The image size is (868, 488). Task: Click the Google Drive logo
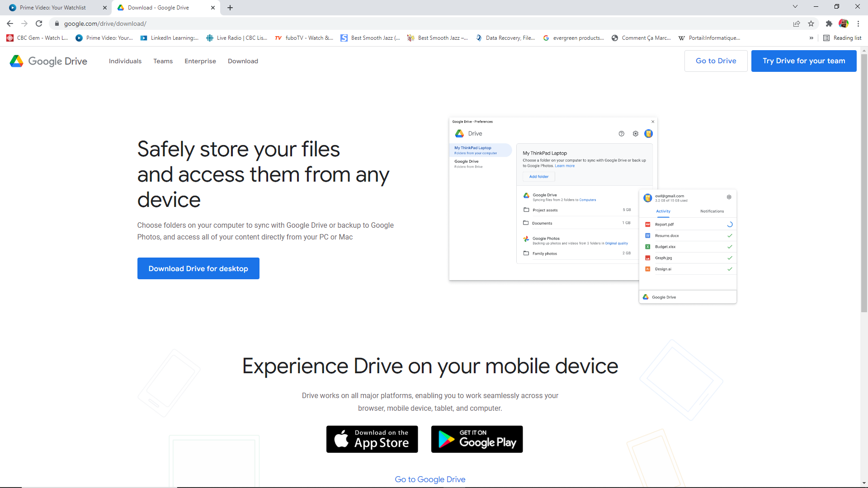pos(48,61)
